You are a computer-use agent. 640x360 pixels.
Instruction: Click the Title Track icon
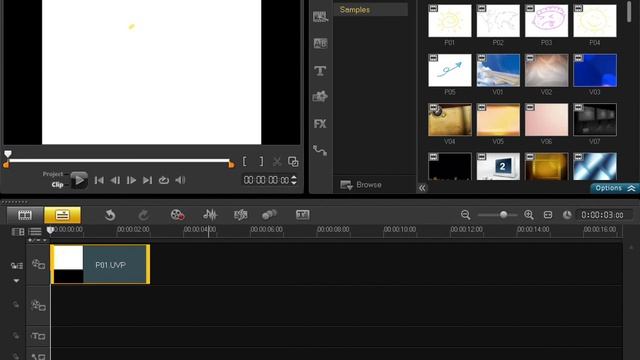[38, 336]
